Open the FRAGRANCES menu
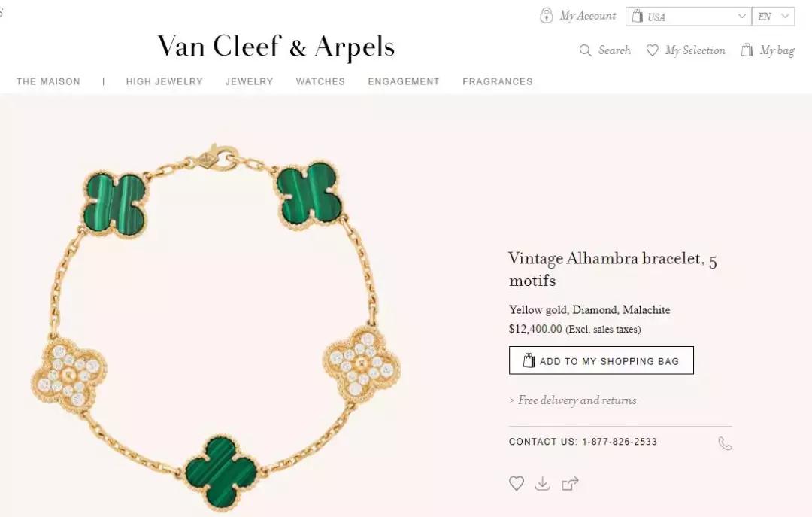 [x=498, y=81]
